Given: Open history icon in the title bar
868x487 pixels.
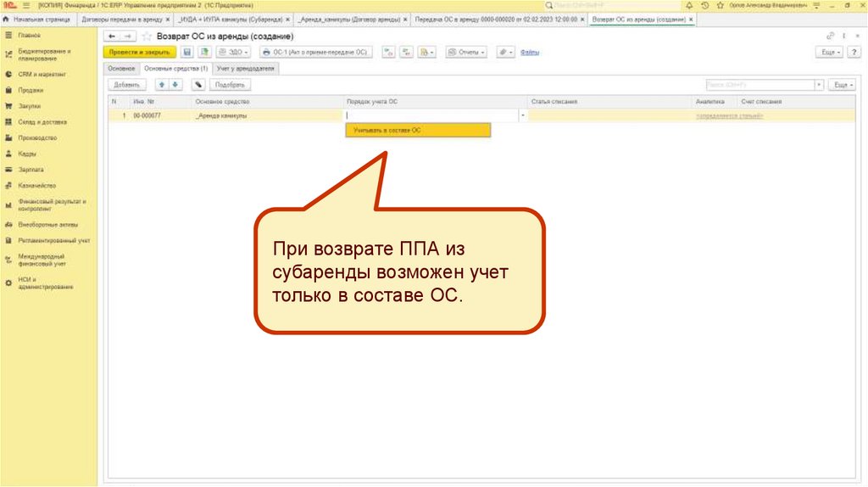Looking at the screenshot, I should 705,5.
